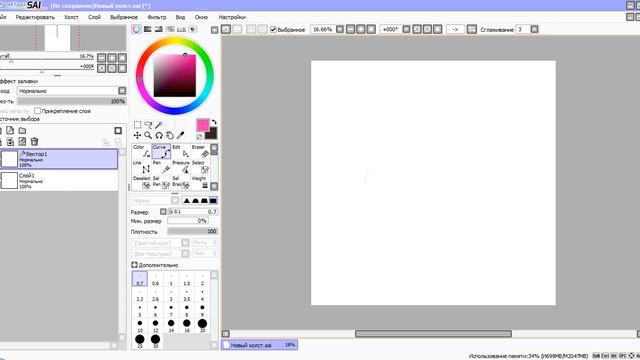Open the zoom percentage 16.66% dropdown
640x360 pixels.
(x=340, y=29)
